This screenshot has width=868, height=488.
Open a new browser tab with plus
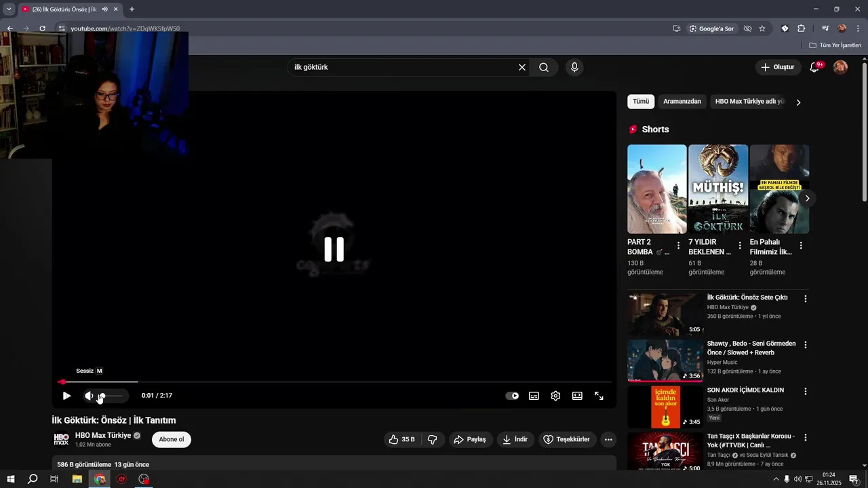132,9
